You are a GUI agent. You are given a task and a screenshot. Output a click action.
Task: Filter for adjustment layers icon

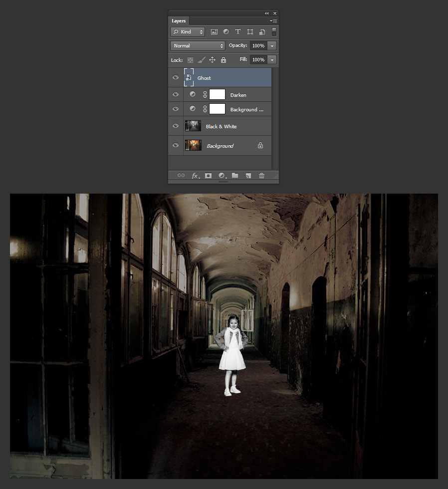pos(226,31)
